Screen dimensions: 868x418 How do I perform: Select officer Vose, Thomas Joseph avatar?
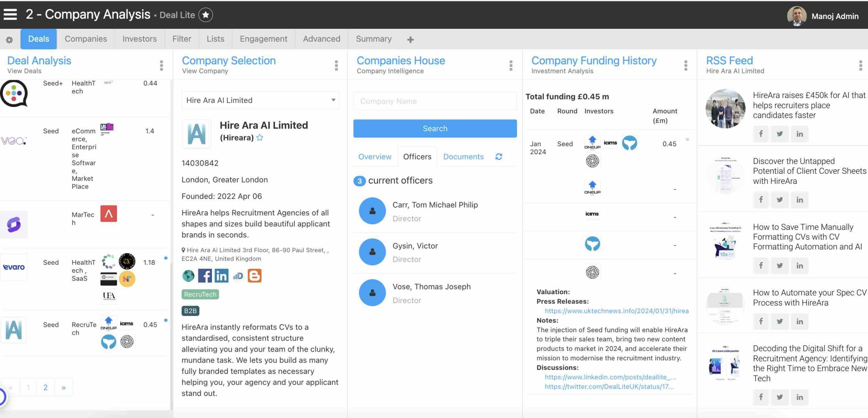[372, 293]
